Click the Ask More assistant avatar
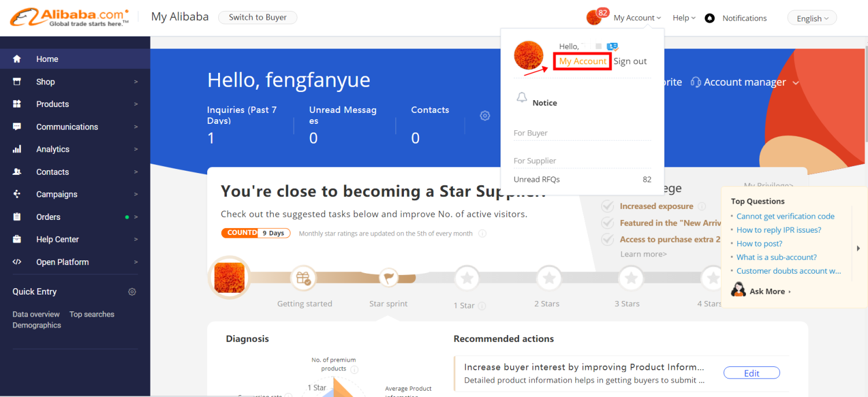868x397 pixels. point(738,290)
